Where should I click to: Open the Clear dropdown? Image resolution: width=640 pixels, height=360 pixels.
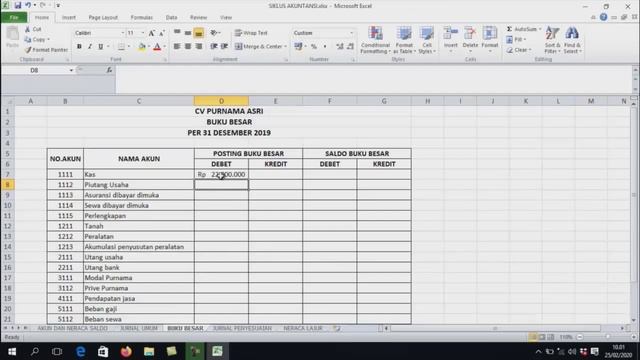pyautogui.click(x=519, y=50)
